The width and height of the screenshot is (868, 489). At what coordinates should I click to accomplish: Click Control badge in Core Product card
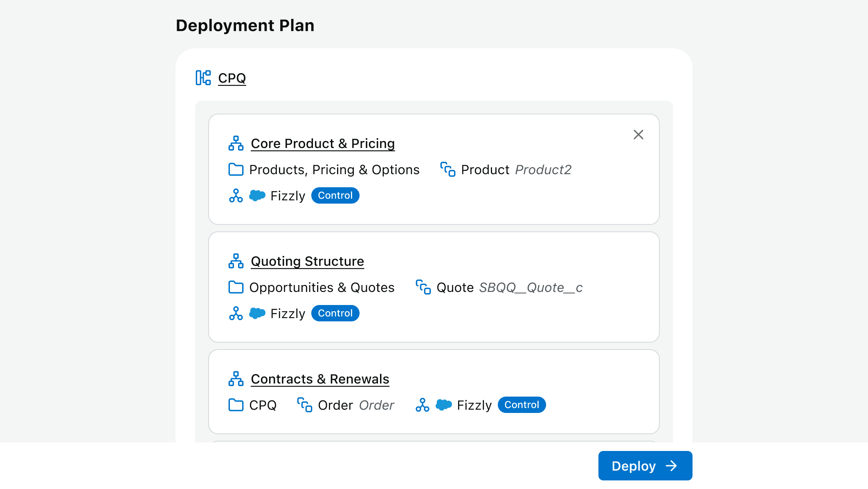tap(335, 195)
